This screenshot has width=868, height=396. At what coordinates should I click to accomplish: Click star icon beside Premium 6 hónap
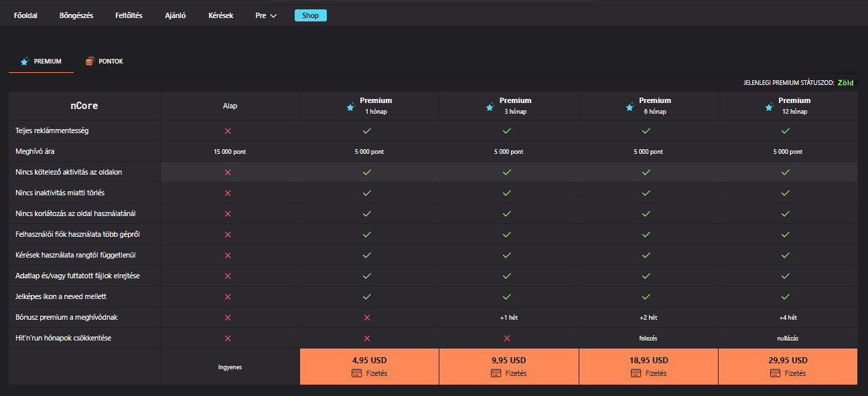[x=630, y=106]
